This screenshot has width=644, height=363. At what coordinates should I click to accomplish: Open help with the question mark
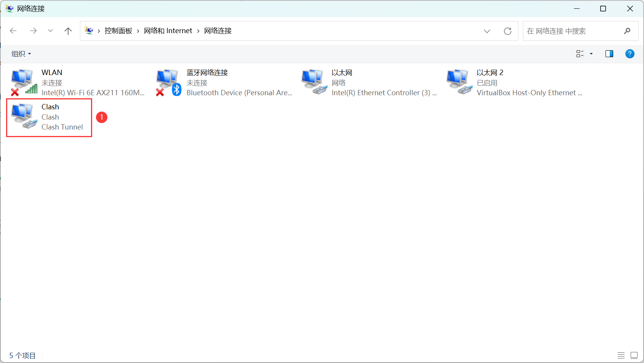[630, 54]
